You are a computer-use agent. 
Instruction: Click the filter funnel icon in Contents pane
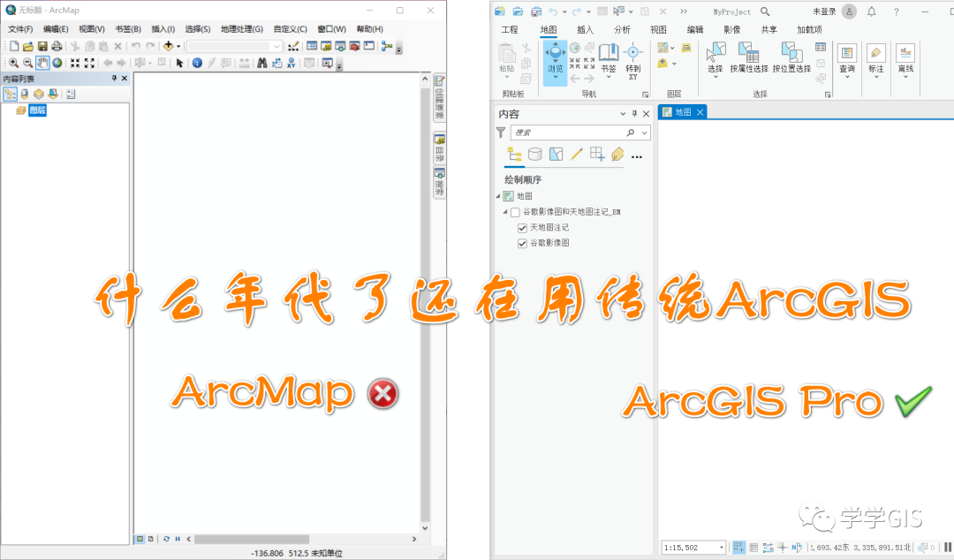point(501,132)
